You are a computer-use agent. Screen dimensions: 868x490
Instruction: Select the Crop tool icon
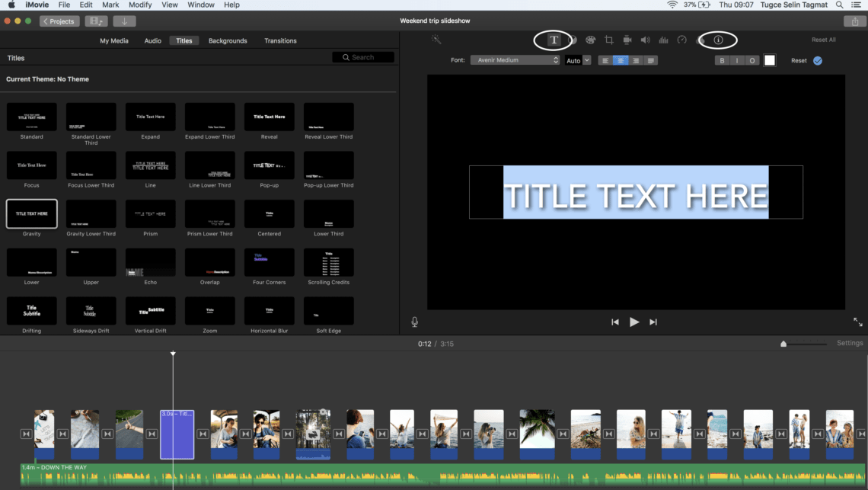coord(609,40)
